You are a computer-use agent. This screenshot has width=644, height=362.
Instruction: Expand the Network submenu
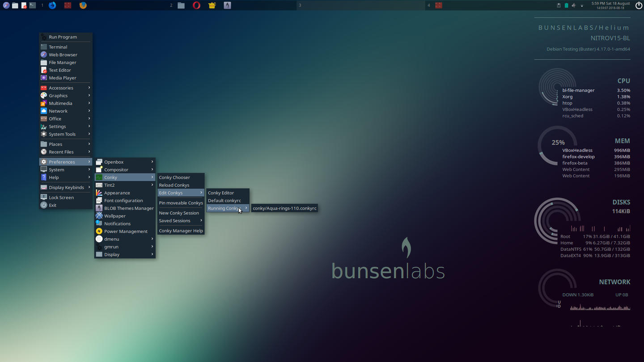pos(66,111)
